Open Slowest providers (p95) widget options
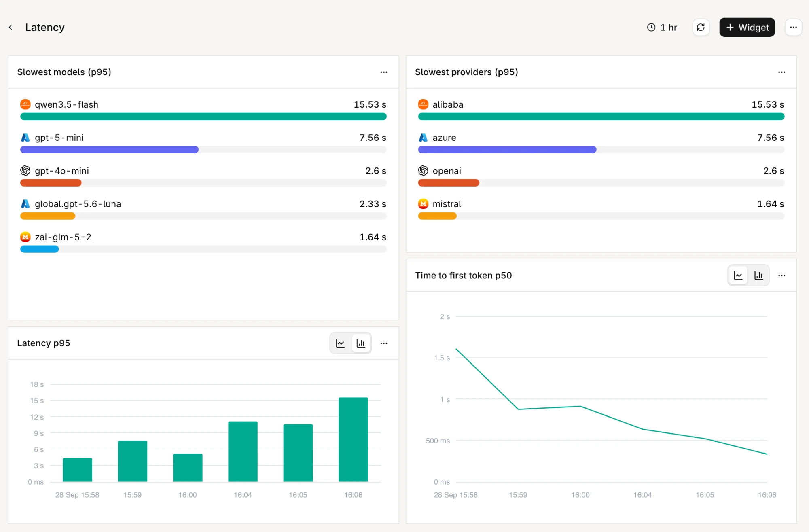809x532 pixels. click(x=781, y=72)
